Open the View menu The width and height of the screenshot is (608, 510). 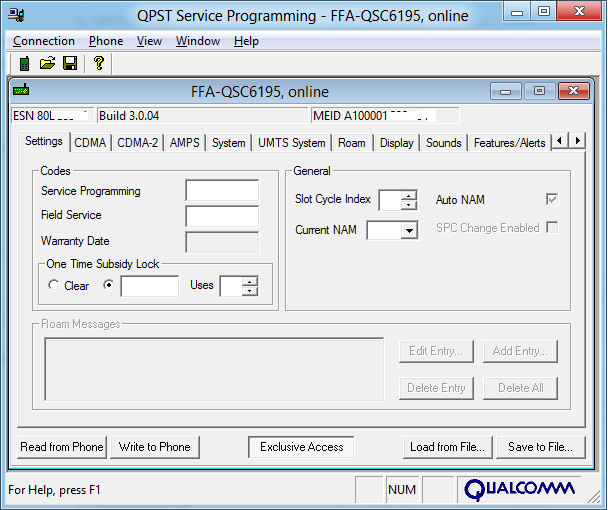tap(149, 41)
